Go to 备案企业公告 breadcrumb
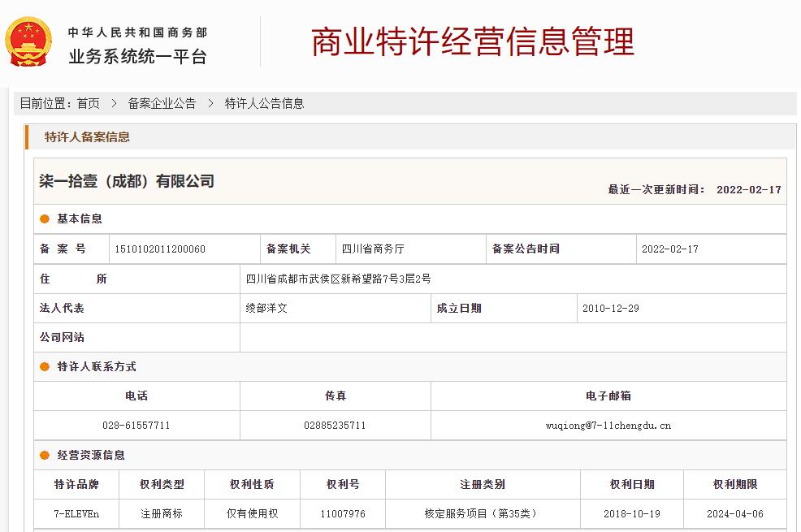 pyautogui.click(x=162, y=103)
